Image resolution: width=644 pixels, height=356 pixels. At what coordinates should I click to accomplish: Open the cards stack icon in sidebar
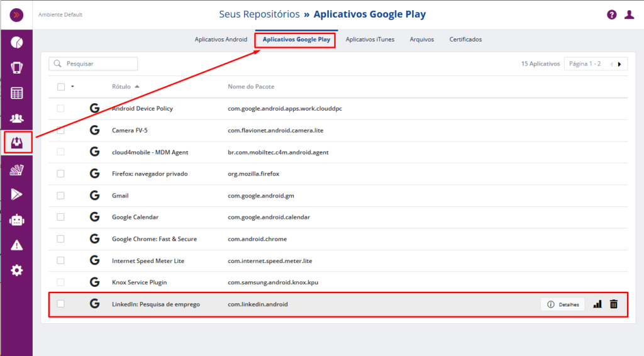click(x=16, y=170)
